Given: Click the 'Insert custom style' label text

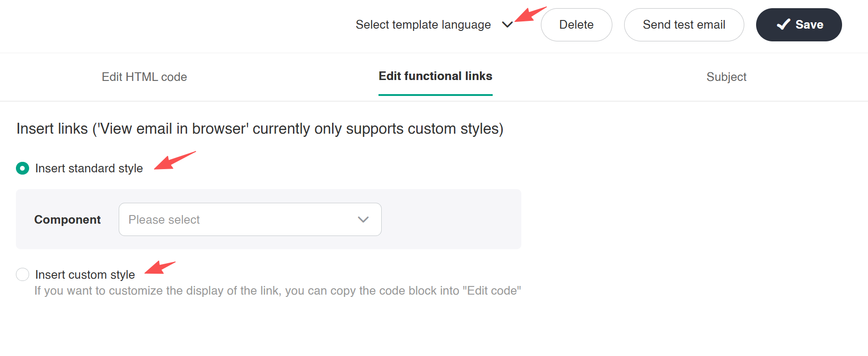Looking at the screenshot, I should click(85, 275).
